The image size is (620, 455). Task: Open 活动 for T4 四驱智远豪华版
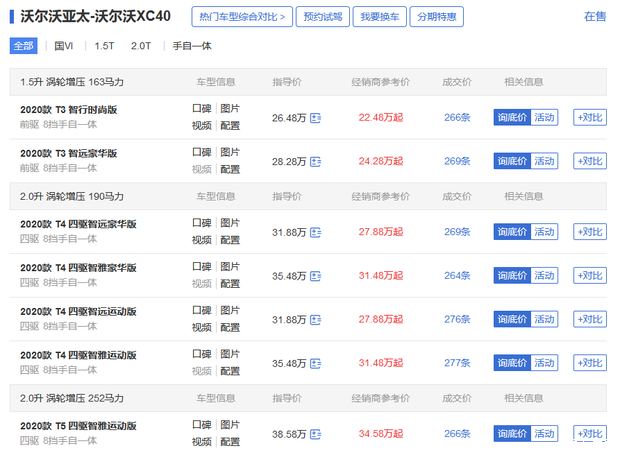click(x=544, y=232)
